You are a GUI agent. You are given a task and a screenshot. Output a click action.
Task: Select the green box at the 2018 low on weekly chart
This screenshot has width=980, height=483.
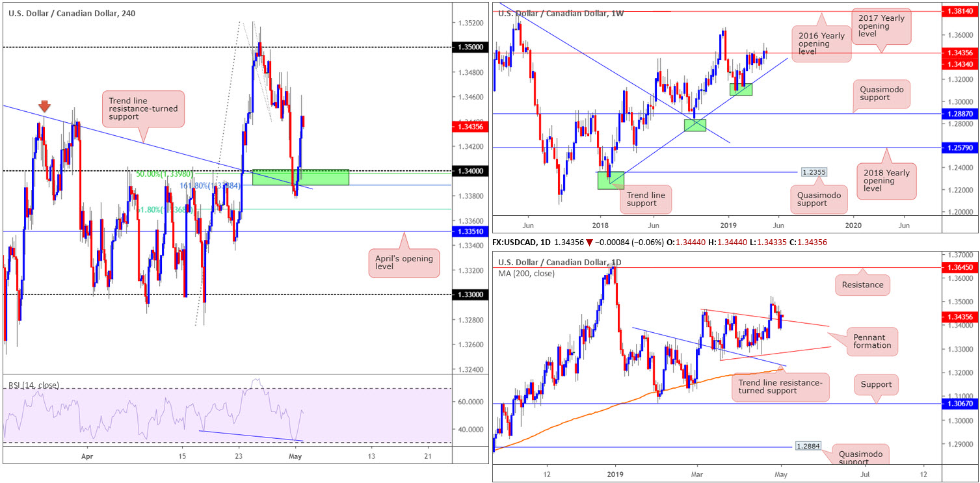[611, 181]
